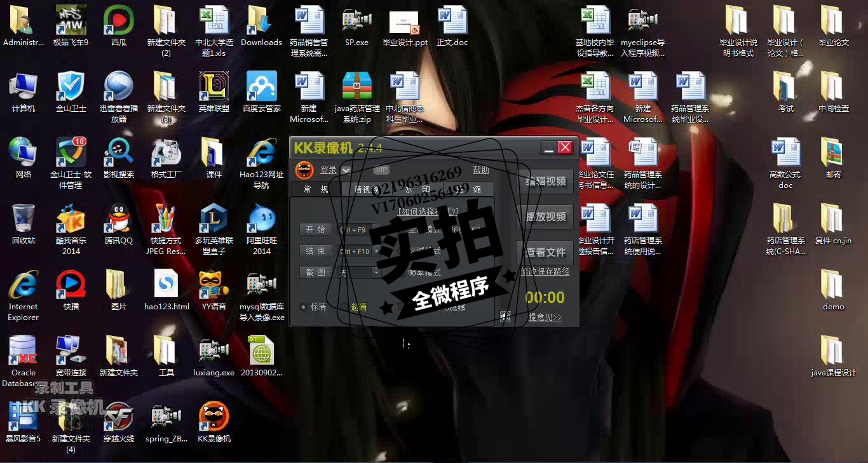Open the 格式工厂 desktop icon
Image resolution: width=868 pixels, height=463 pixels.
click(166, 158)
